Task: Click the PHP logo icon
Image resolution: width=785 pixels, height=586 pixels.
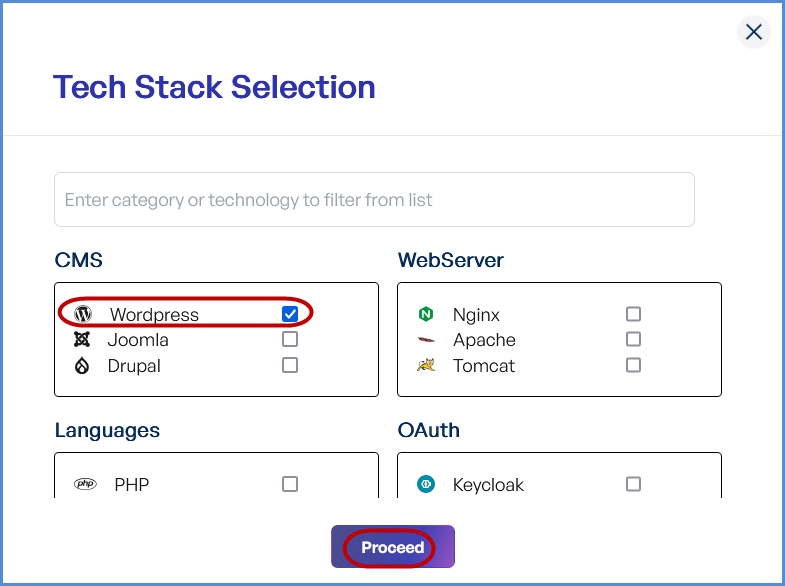Action: (x=85, y=485)
